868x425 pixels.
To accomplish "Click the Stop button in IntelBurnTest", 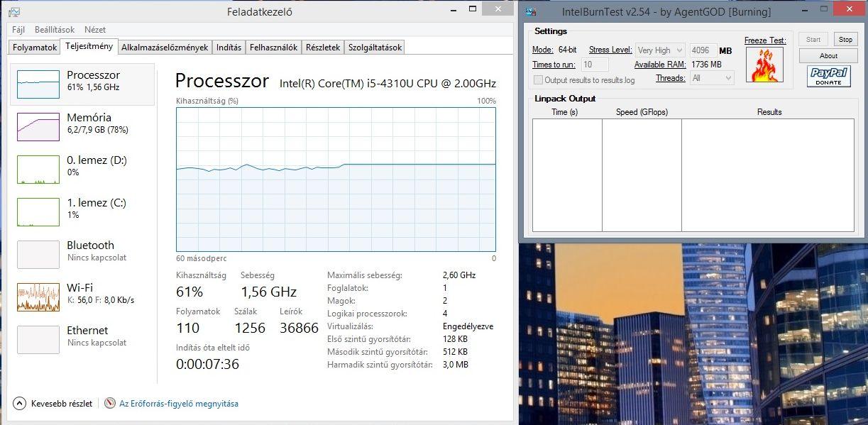I will [x=845, y=40].
